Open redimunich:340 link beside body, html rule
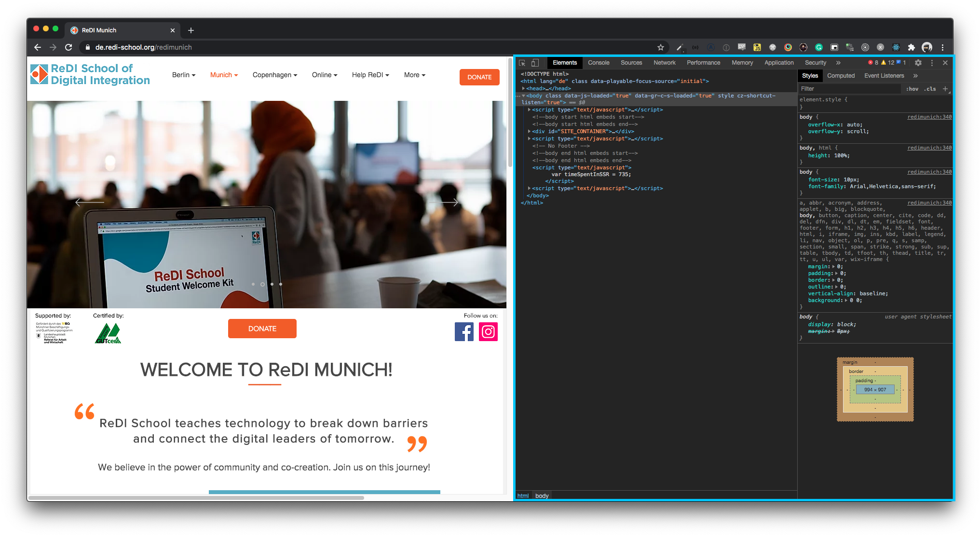This screenshot has width=980, height=537. point(929,148)
